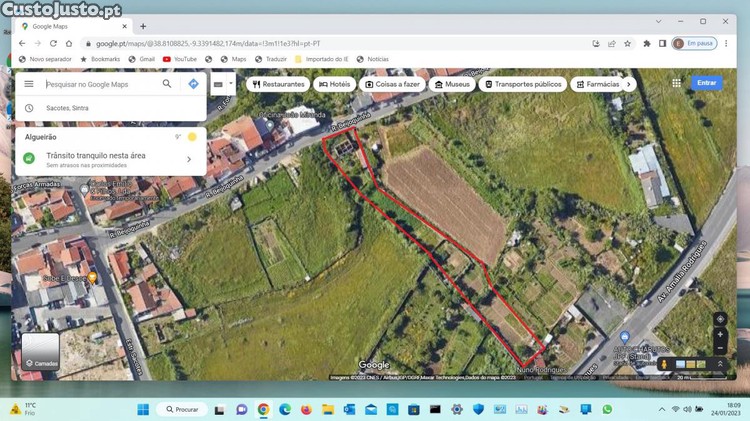Open the YouTube bookmark

coord(180,60)
